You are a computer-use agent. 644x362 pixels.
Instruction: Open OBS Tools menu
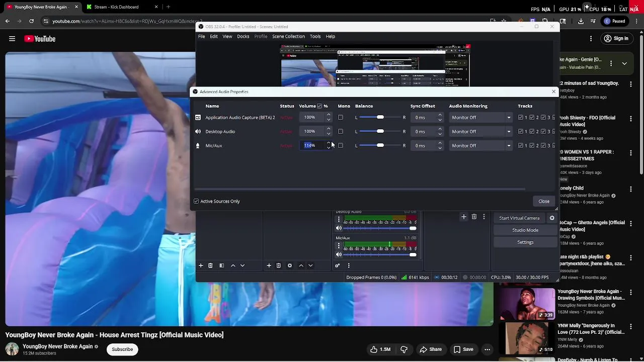point(315,36)
